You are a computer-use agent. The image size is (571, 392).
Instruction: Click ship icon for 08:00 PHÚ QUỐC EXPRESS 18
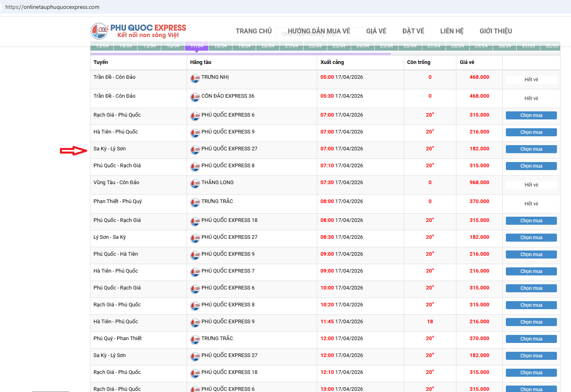(x=195, y=222)
